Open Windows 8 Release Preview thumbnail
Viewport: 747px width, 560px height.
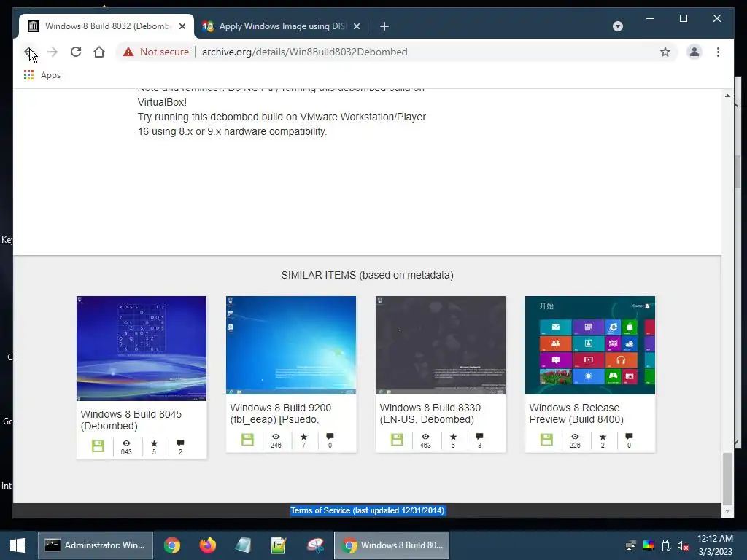590,345
